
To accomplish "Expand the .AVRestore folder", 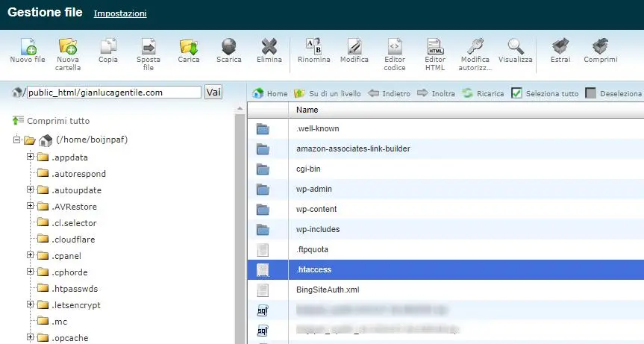I will click(x=30, y=206).
